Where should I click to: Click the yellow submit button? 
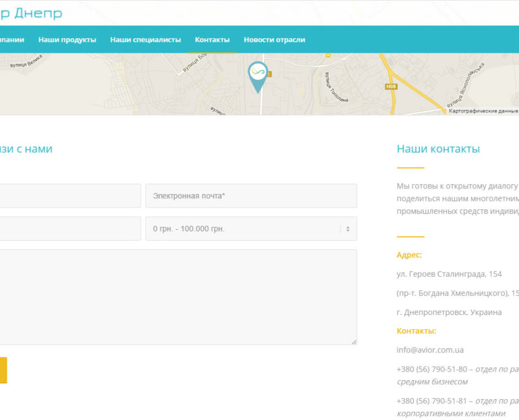point(3,370)
